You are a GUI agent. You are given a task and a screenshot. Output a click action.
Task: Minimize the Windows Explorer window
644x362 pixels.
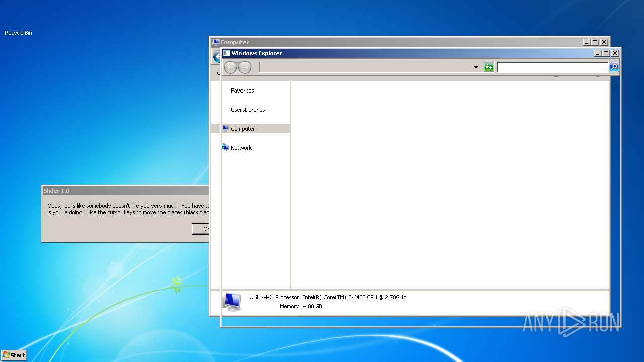[x=598, y=53]
